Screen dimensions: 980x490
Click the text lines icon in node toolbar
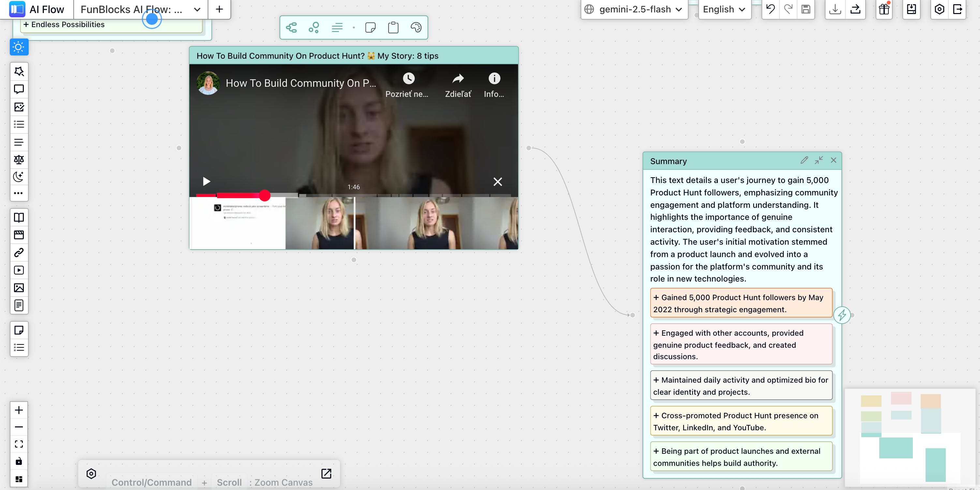(x=337, y=27)
